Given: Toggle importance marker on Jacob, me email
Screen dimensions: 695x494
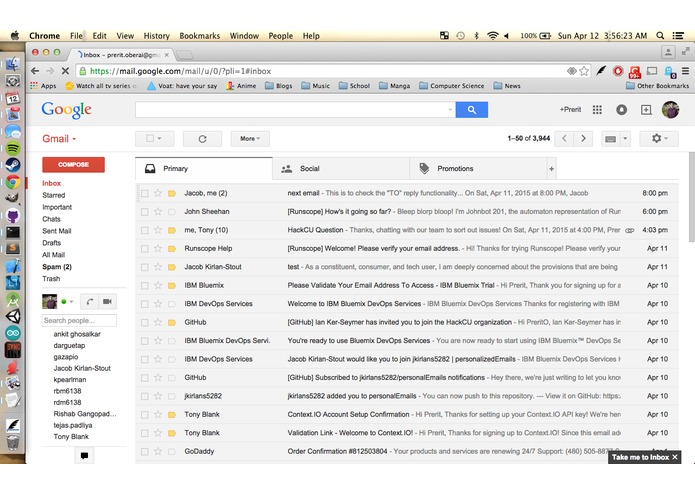Looking at the screenshot, I should coord(172,194).
